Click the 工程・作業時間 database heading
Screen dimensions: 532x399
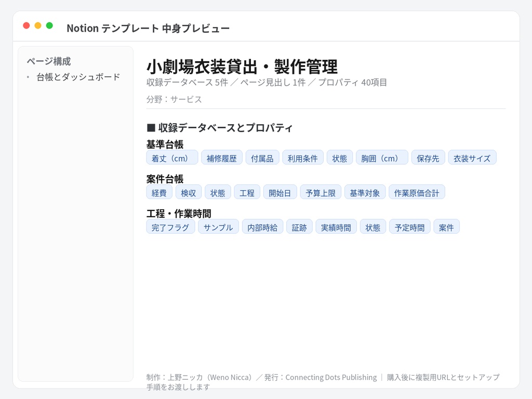click(179, 214)
